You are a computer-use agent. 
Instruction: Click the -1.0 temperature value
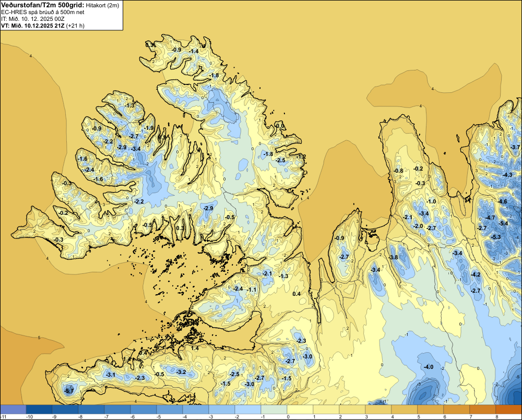coord(431,201)
